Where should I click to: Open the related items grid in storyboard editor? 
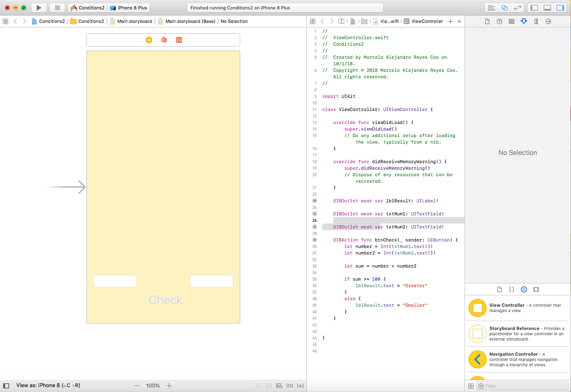coord(5,21)
